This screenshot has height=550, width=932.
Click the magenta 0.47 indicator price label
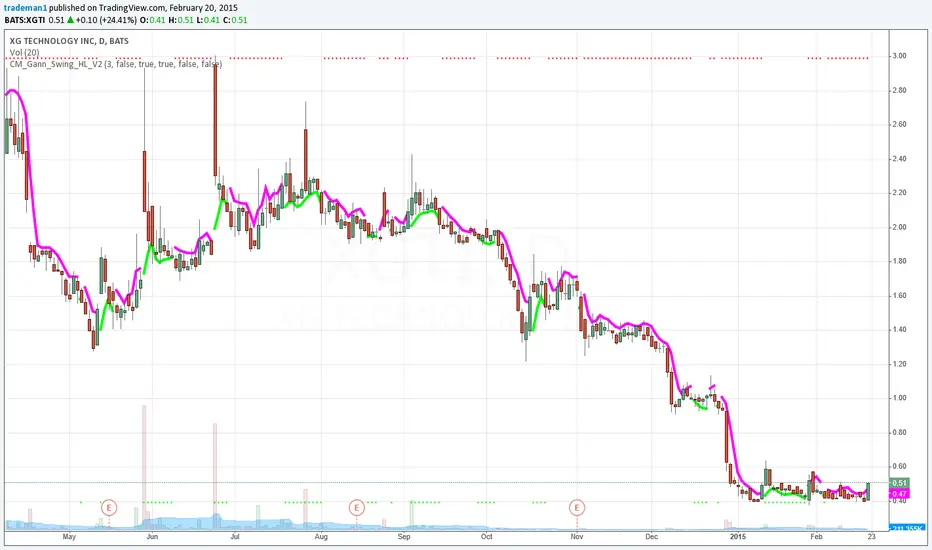(x=899, y=494)
